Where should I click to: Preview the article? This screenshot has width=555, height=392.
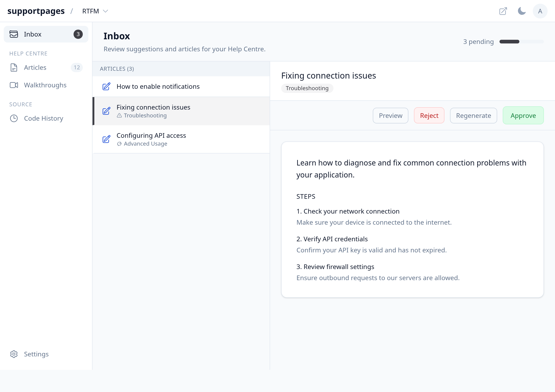click(390, 115)
